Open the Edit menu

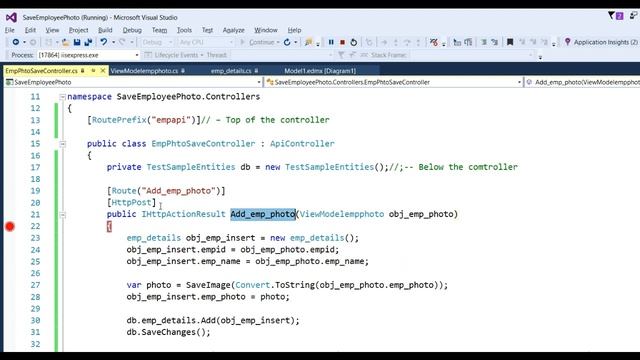pos(30,30)
